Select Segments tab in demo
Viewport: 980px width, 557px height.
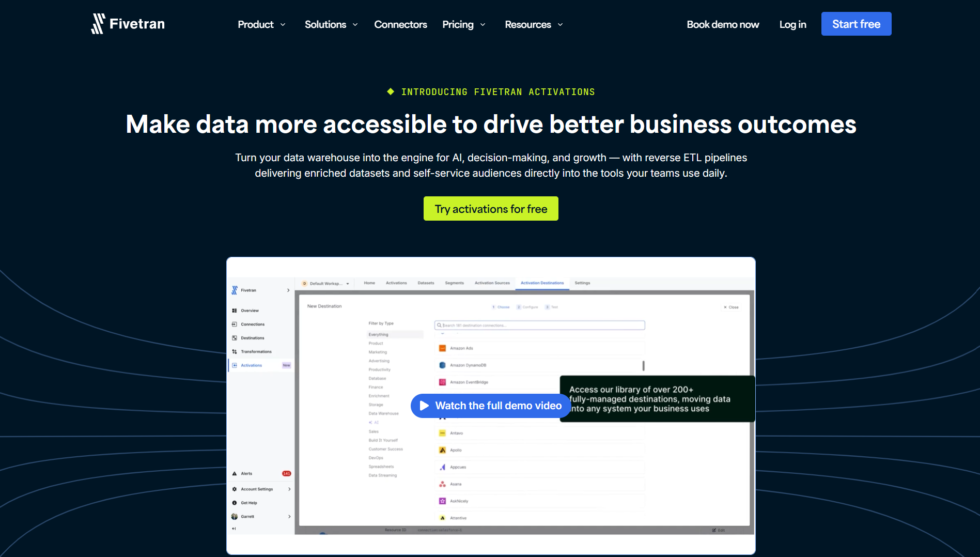click(x=454, y=283)
